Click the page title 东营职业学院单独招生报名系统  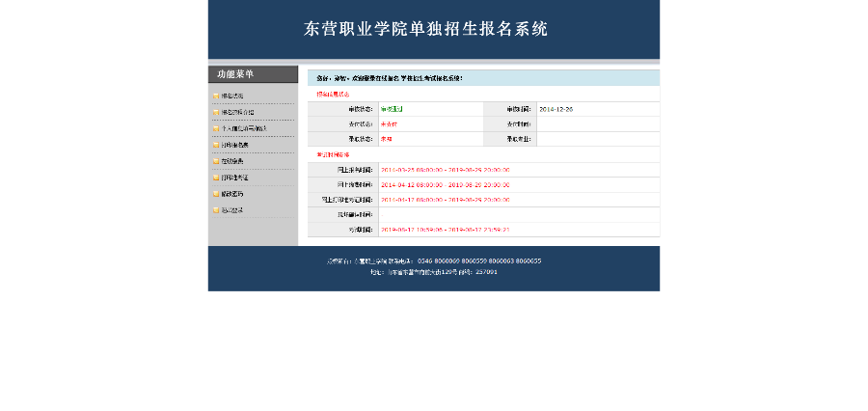(x=425, y=29)
